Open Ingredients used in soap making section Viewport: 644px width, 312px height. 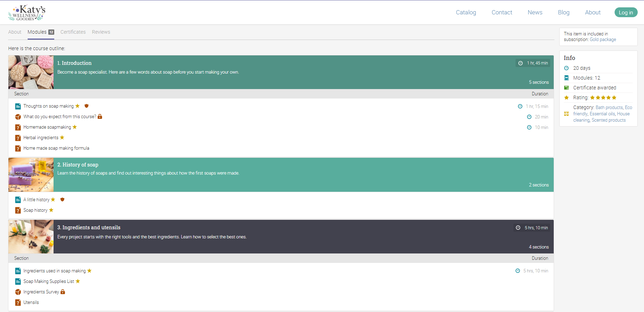click(55, 271)
